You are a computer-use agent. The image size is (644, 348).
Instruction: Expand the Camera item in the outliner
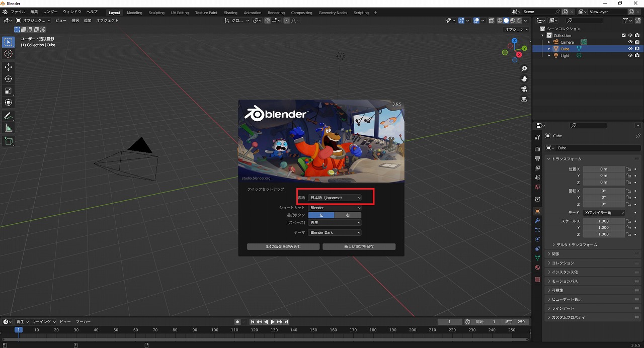[x=549, y=42]
